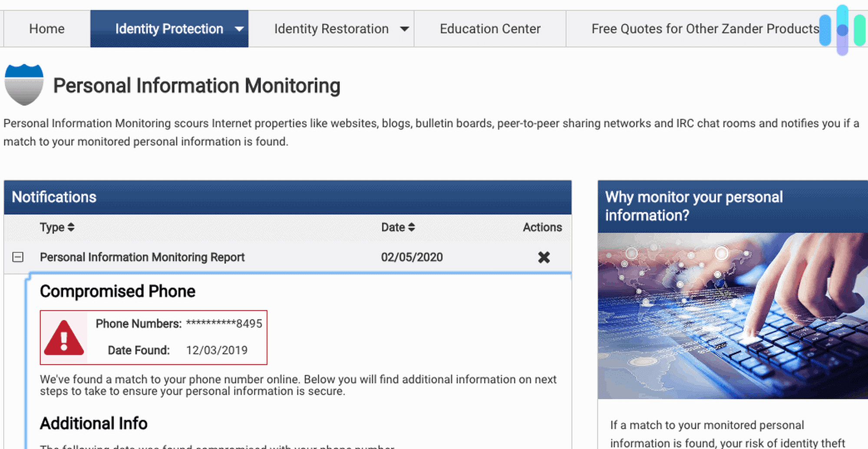Open the Education Center section
The width and height of the screenshot is (868, 449).
coord(490,29)
